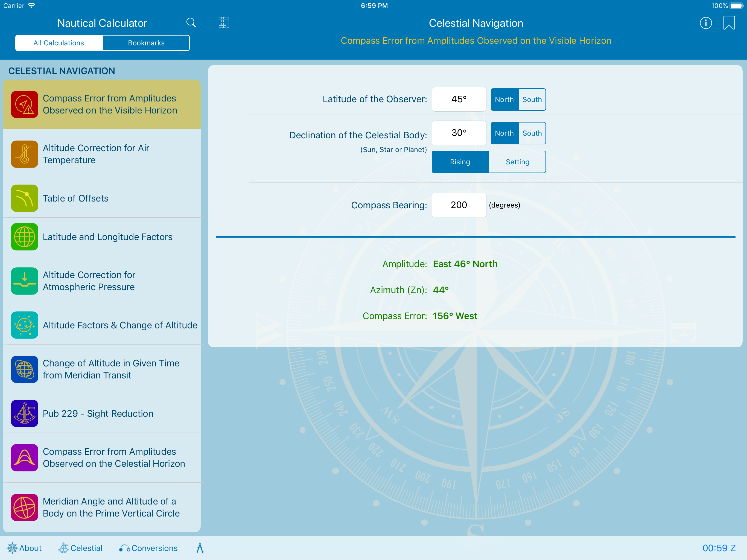Set declination hemisphere to South
The width and height of the screenshot is (747, 560).
[x=532, y=133]
